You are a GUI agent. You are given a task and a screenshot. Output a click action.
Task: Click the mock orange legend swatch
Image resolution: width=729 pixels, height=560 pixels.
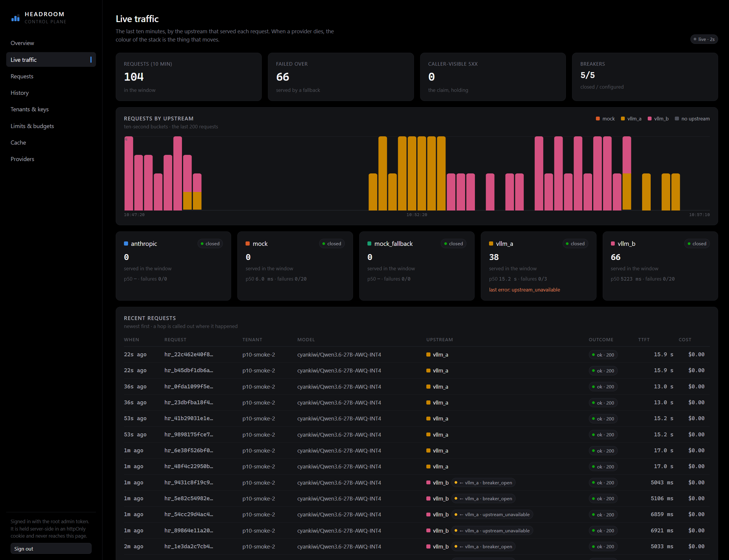pyautogui.click(x=598, y=119)
